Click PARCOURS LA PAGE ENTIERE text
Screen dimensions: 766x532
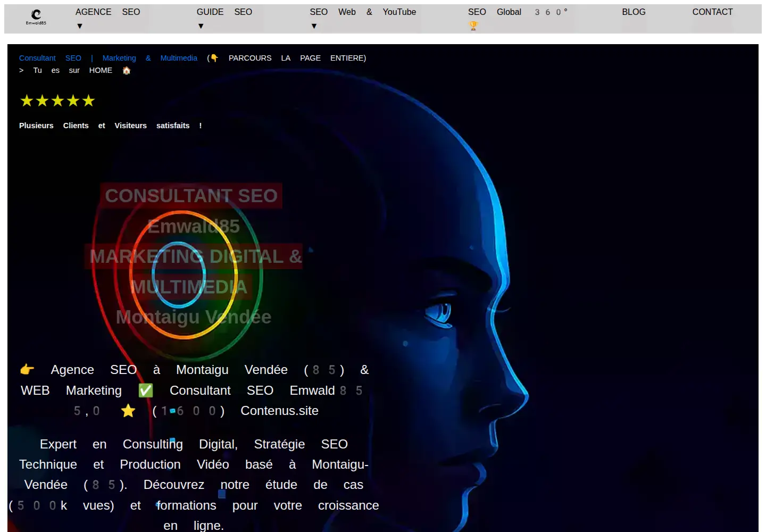pos(297,58)
